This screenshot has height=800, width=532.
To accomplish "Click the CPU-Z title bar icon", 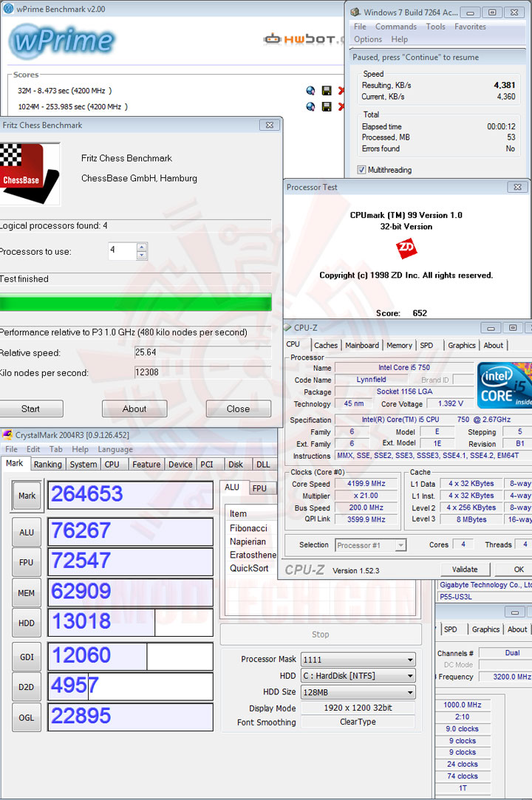I will tap(287, 327).
